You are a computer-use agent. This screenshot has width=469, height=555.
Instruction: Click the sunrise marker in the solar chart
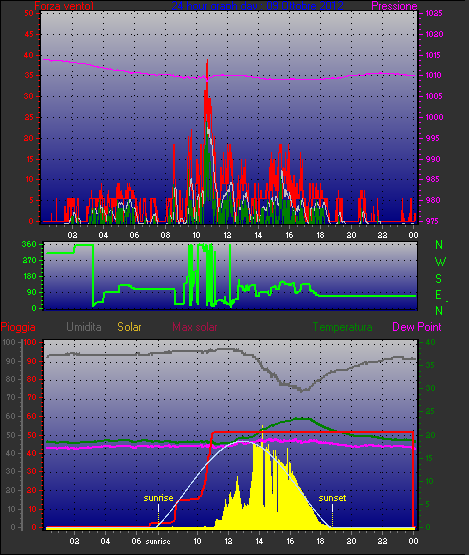[158, 498]
